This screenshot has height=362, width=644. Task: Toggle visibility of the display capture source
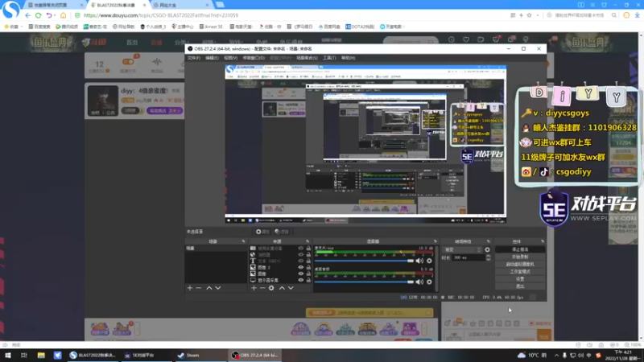click(x=300, y=280)
